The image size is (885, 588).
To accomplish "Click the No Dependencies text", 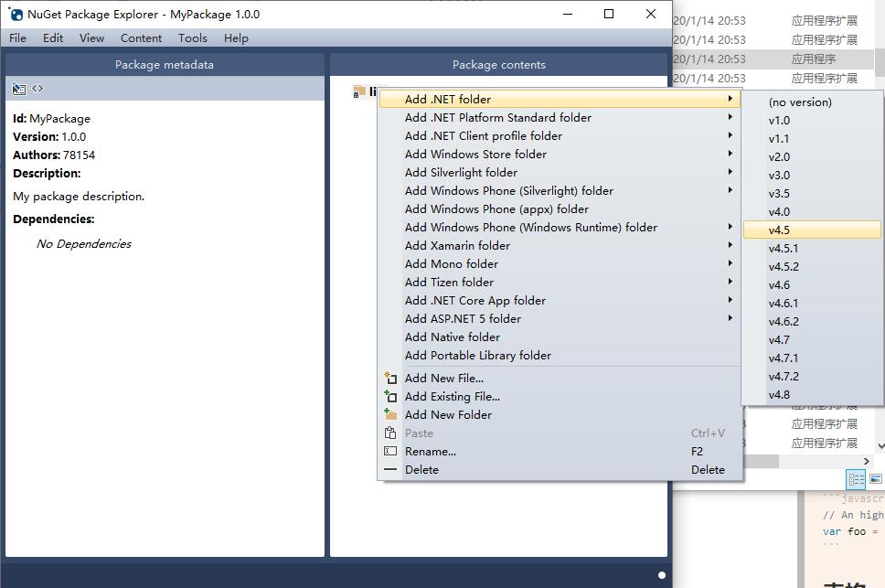I will [x=84, y=244].
